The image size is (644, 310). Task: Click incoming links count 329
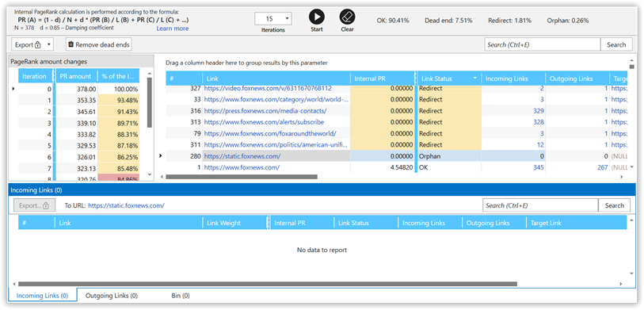coord(539,110)
